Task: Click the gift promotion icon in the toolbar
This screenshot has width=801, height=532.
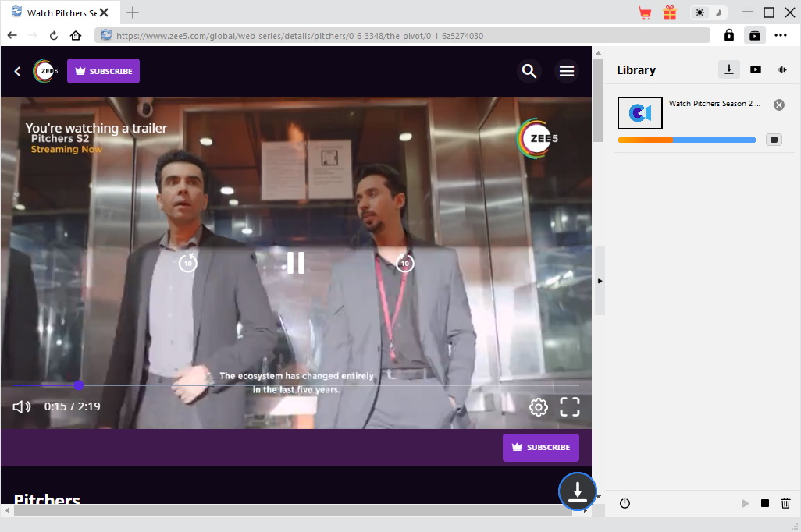Action: 670,12
